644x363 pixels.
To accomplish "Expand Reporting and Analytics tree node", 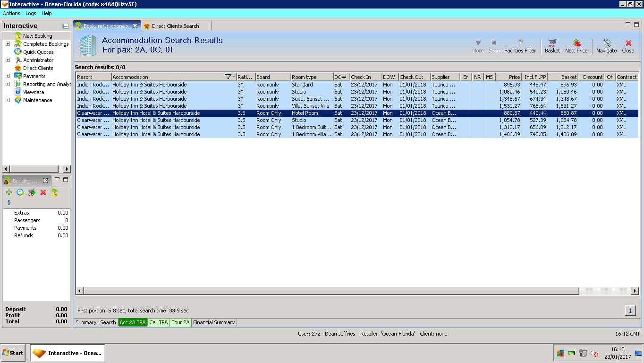I will [8, 84].
